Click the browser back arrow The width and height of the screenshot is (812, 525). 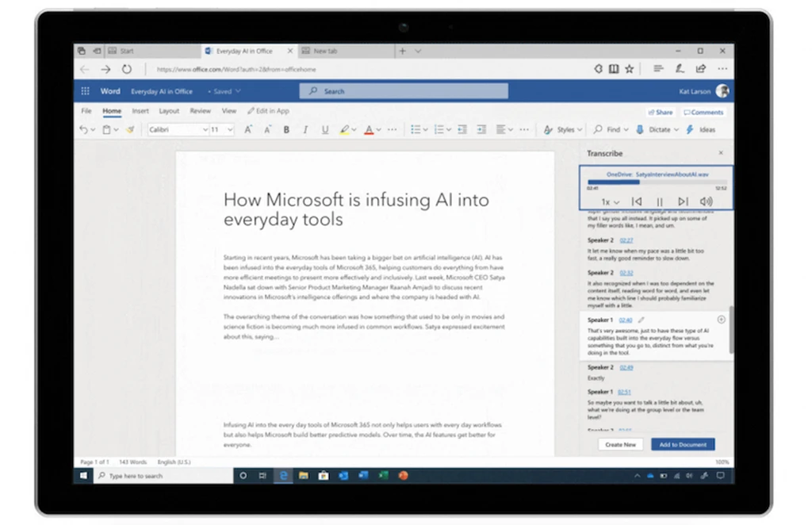(84, 69)
